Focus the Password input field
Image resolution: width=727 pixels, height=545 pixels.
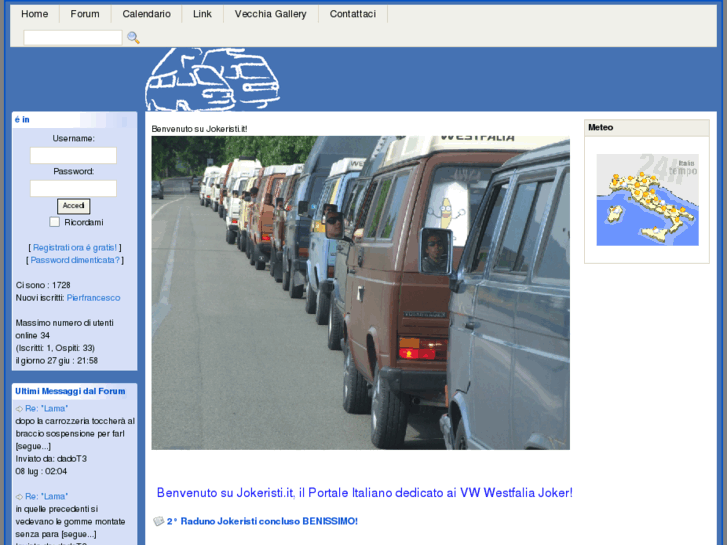coord(73,188)
